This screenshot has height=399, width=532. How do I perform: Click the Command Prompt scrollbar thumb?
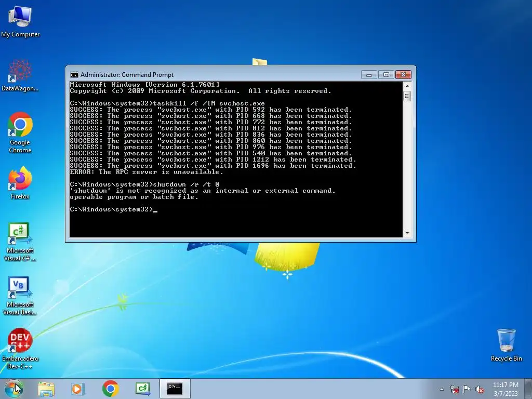407,96
